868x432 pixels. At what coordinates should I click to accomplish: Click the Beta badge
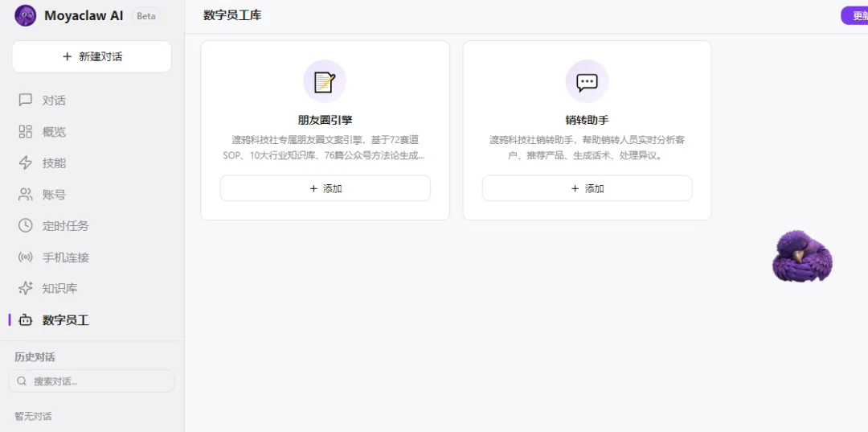coord(146,16)
